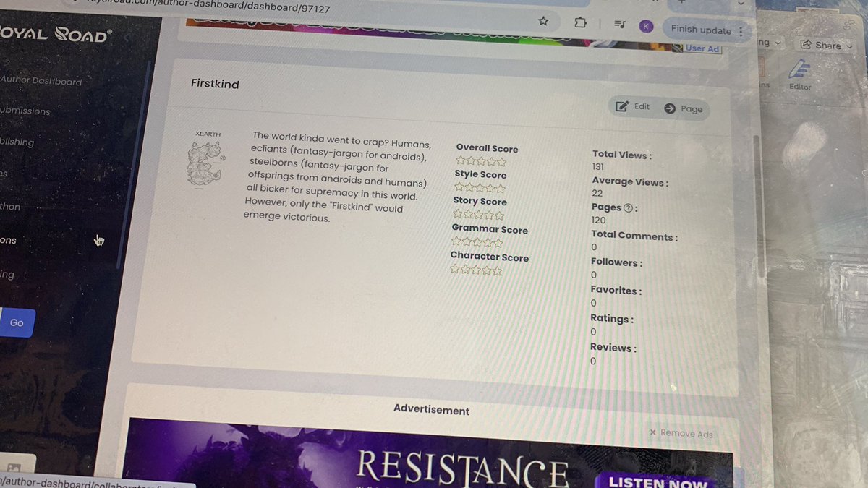868x488 pixels.
Task: Open the browser extensions puzzle icon
Action: [x=580, y=22]
